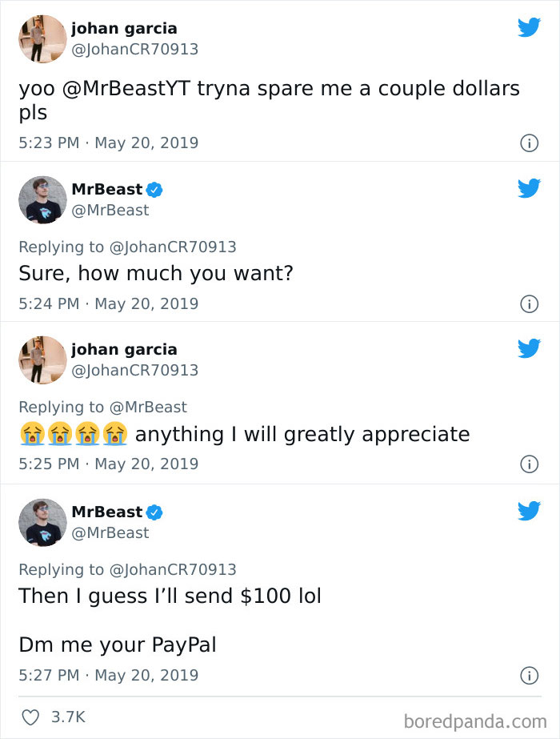The image size is (560, 739).
Task: Click the Twitter bird icon on MrBeast's first reply
Action: click(x=529, y=188)
